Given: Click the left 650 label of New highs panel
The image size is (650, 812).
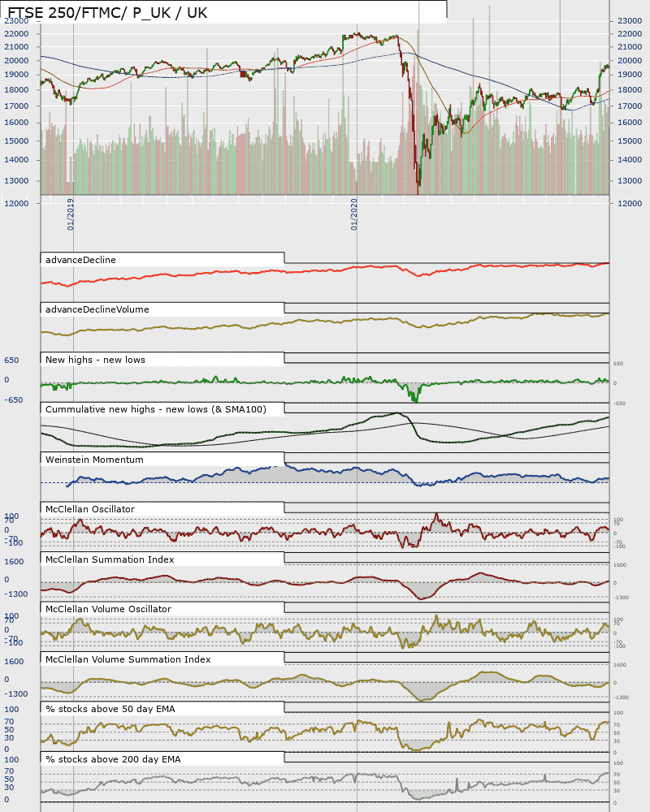Looking at the screenshot, I should point(11,361).
